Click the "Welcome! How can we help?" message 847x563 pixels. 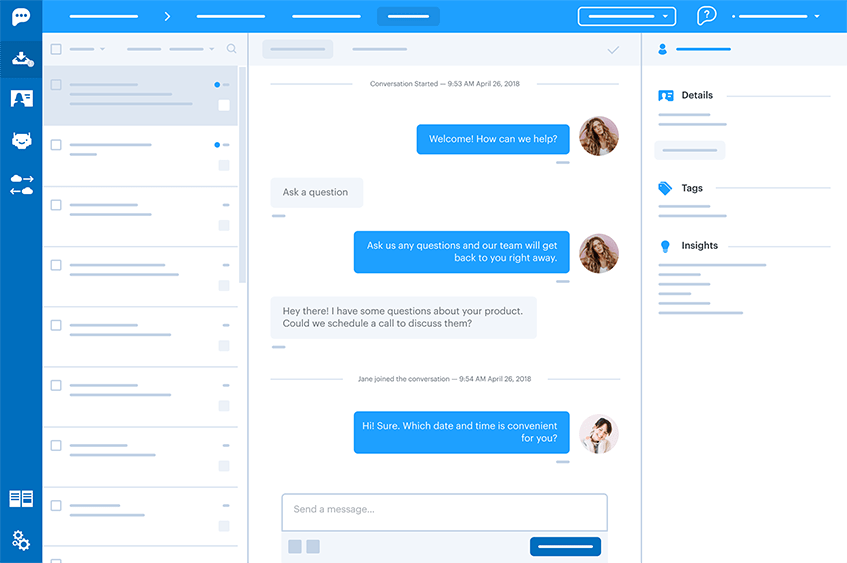pos(493,139)
